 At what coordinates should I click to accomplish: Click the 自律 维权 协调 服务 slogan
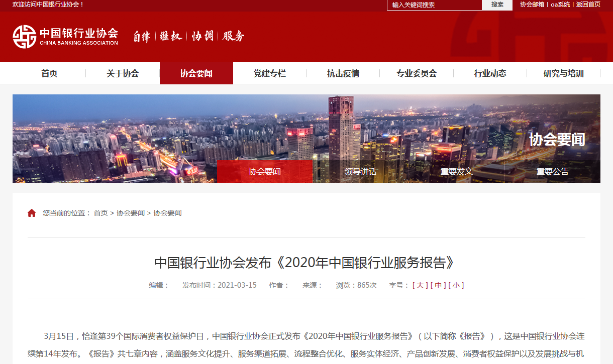188,36
